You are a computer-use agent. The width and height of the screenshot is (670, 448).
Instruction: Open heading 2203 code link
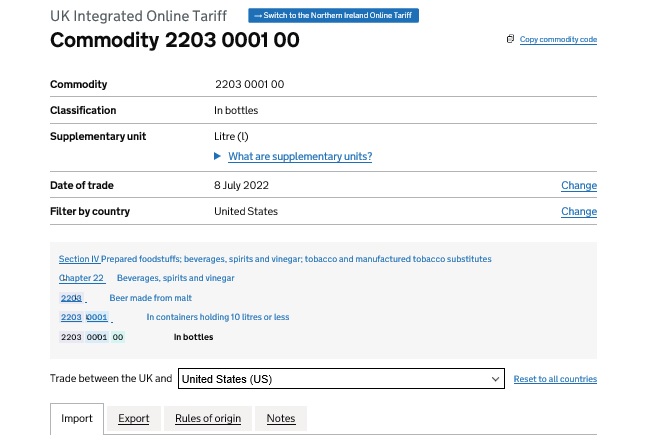click(71, 298)
